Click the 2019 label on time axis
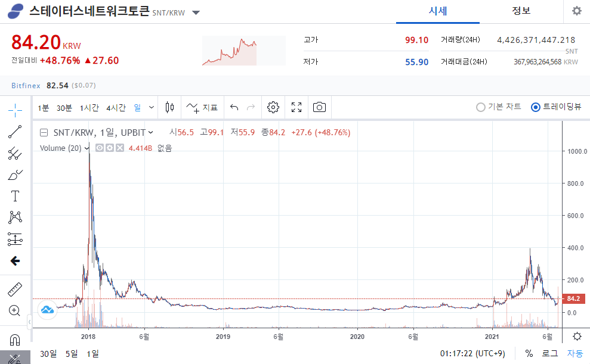Image resolution: width=590 pixels, height=364 pixels. pos(223,337)
